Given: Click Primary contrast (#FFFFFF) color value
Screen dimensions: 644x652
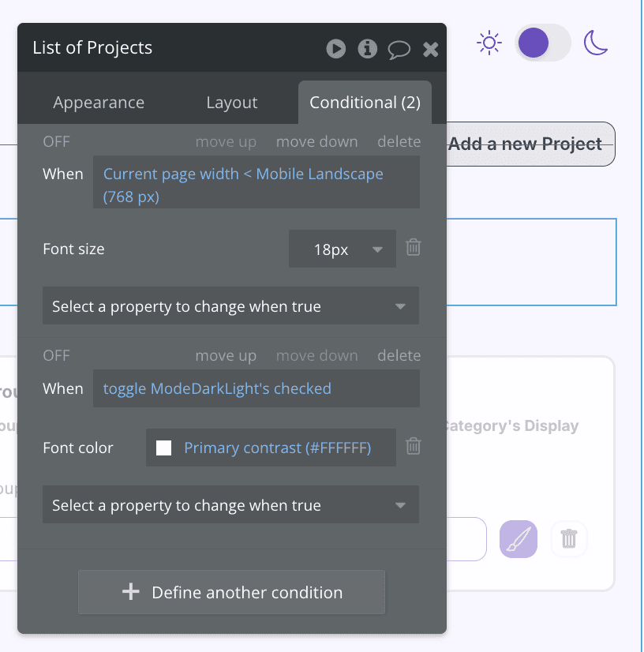Looking at the screenshot, I should click(x=277, y=448).
